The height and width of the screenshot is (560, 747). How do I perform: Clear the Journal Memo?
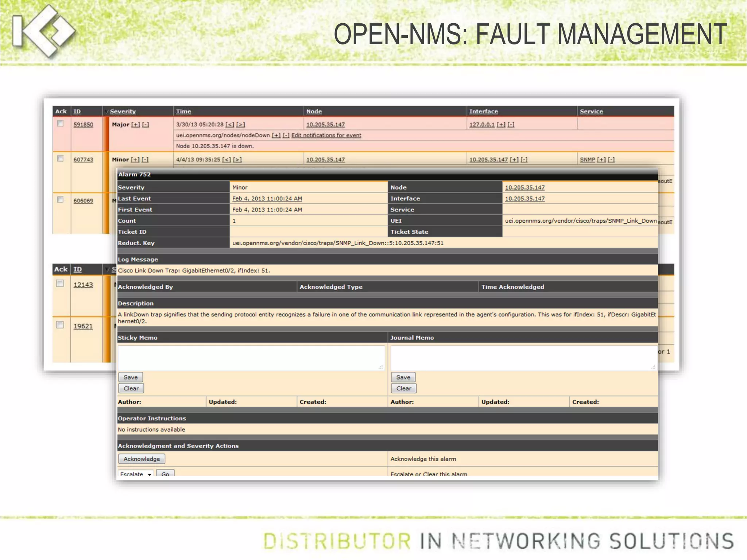pyautogui.click(x=404, y=388)
